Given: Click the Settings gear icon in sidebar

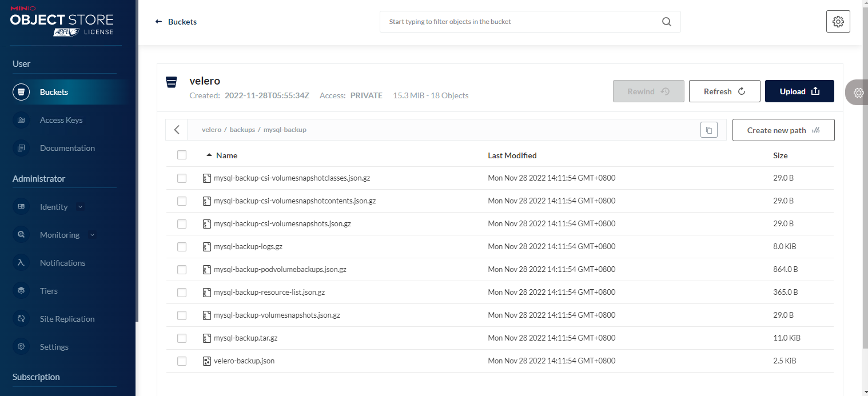Looking at the screenshot, I should click(x=21, y=347).
